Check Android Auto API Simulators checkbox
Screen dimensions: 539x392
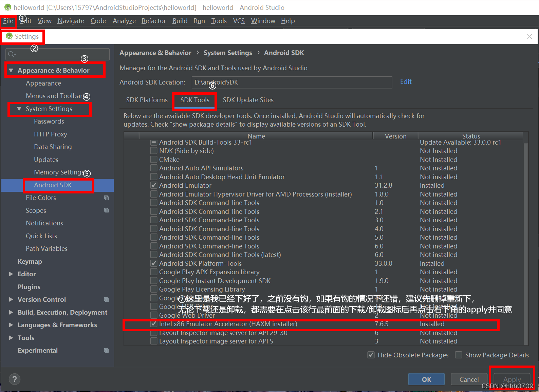coord(154,168)
